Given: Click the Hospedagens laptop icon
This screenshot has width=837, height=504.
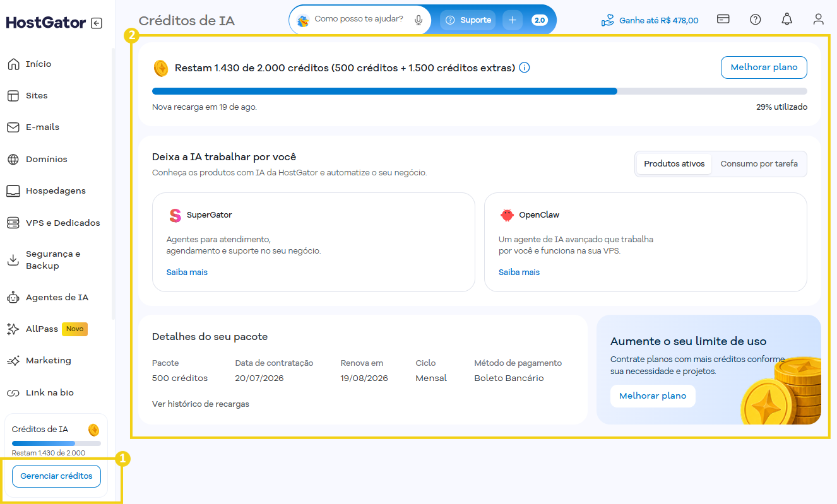Looking at the screenshot, I should [x=13, y=190].
